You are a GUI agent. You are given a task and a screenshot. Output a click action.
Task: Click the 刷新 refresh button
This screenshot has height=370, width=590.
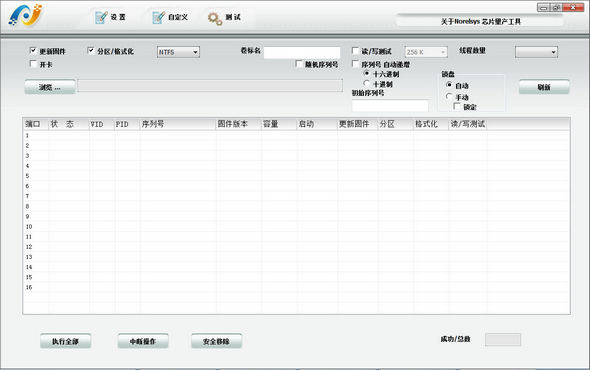[x=544, y=87]
